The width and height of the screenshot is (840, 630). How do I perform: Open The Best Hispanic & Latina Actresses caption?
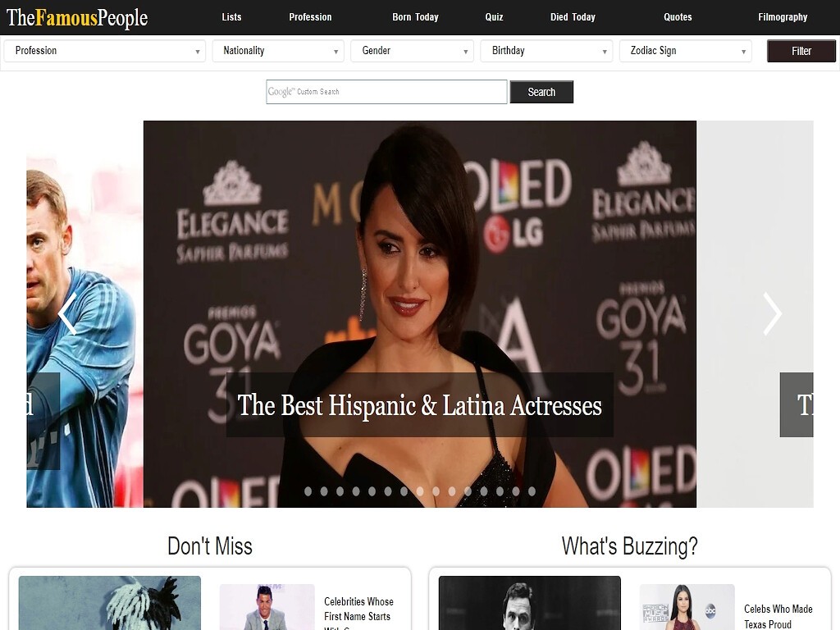coord(419,405)
